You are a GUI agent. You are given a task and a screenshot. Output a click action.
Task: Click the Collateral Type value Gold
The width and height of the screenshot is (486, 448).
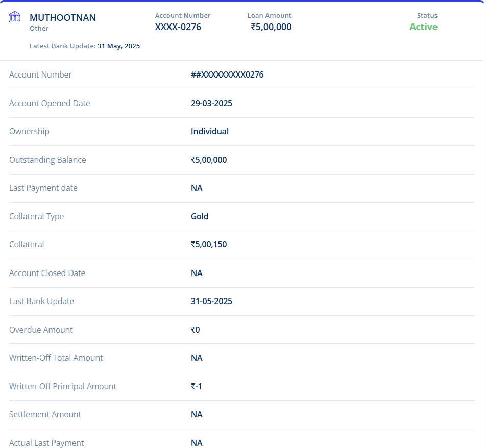coord(200,216)
